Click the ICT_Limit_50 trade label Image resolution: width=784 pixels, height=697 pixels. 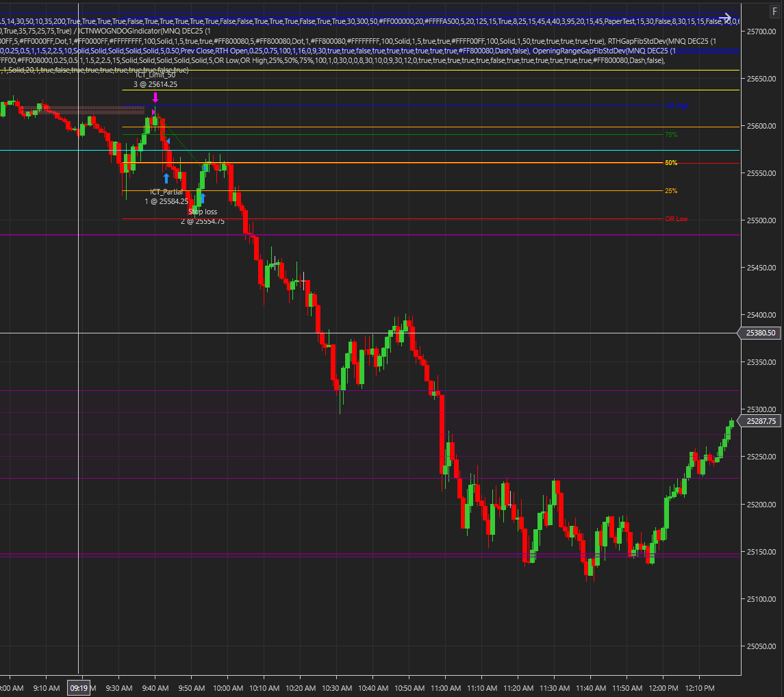click(155, 75)
